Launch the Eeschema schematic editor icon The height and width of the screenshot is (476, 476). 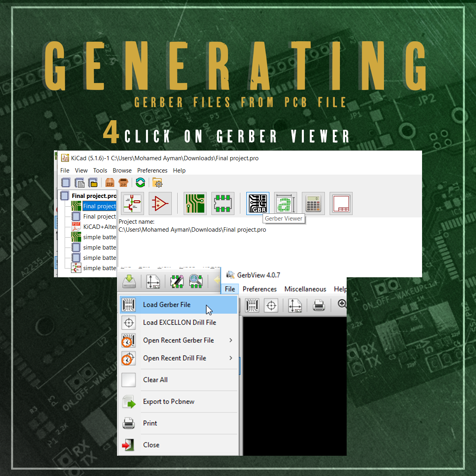pos(132,203)
